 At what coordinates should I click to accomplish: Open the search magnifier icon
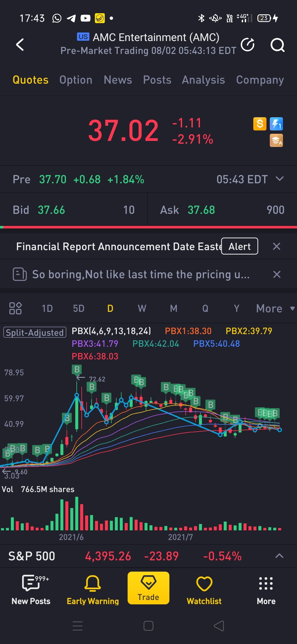click(x=277, y=45)
